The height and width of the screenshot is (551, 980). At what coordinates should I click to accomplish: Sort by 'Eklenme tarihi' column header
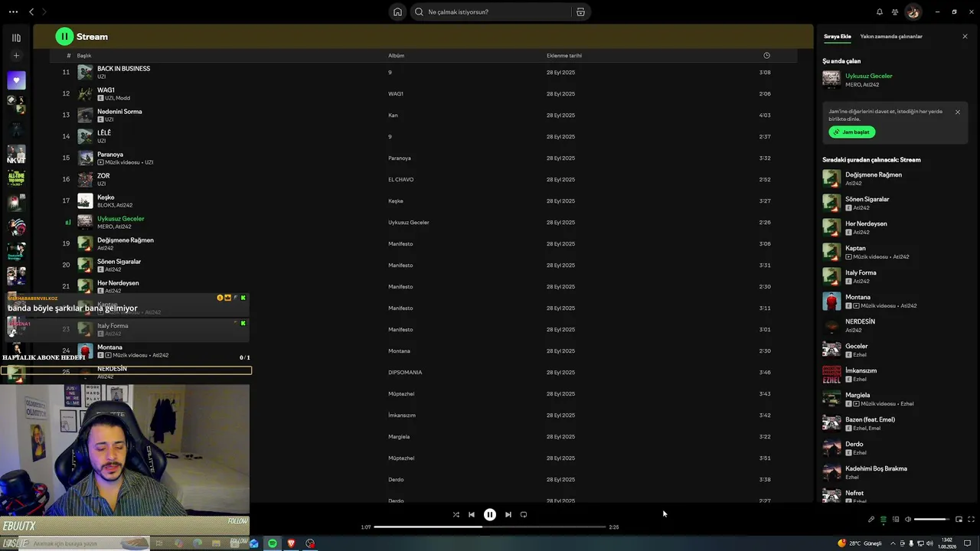click(564, 55)
